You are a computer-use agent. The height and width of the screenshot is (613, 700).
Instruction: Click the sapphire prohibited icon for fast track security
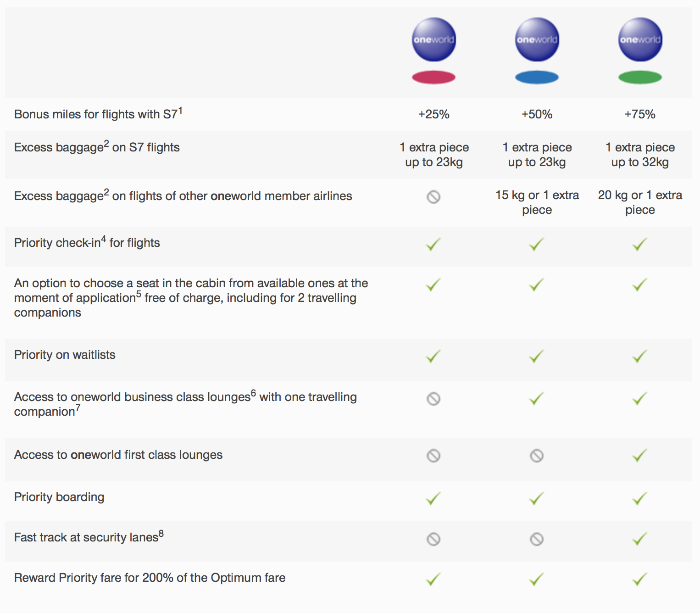[537, 539]
